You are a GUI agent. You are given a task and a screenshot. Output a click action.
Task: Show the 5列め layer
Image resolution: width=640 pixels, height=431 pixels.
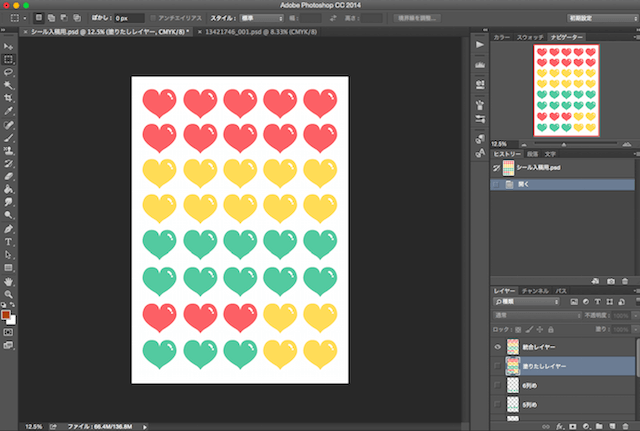[497, 404]
